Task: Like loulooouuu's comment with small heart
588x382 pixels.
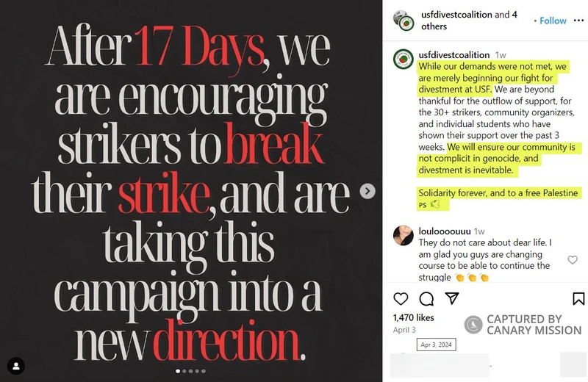Action: 573,259
